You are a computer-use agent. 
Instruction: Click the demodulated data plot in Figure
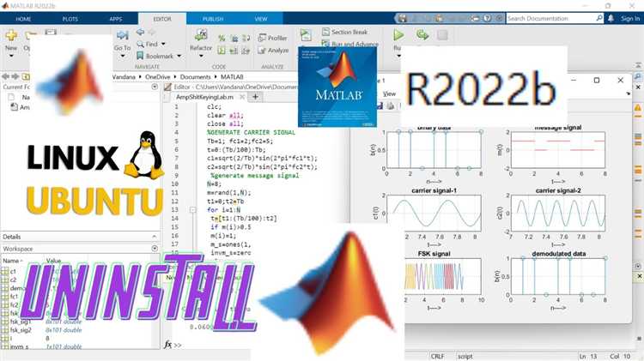coord(557,276)
